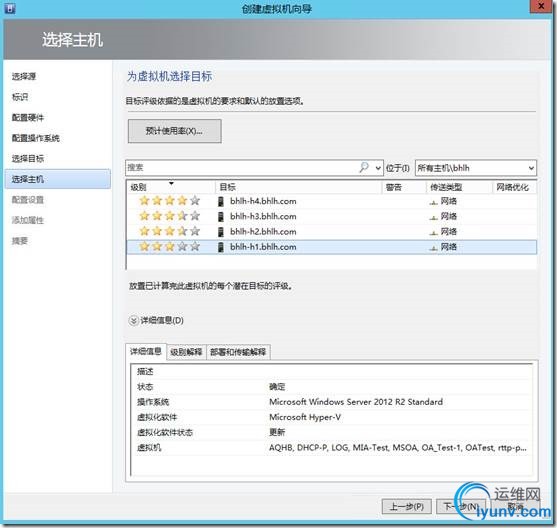The height and width of the screenshot is (528, 557).
Task: Click the wizard window icon in the title bar
Action: pos(10,8)
